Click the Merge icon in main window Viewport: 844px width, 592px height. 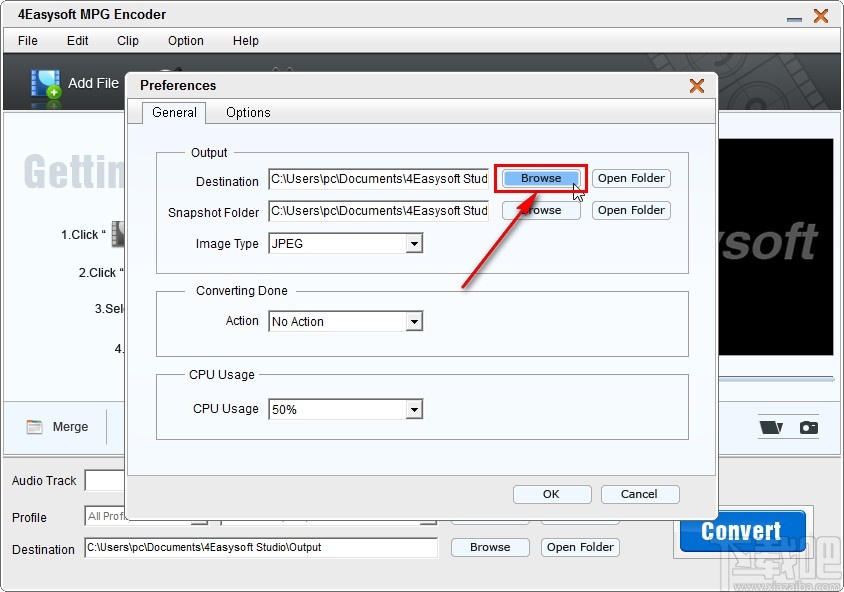pos(34,427)
